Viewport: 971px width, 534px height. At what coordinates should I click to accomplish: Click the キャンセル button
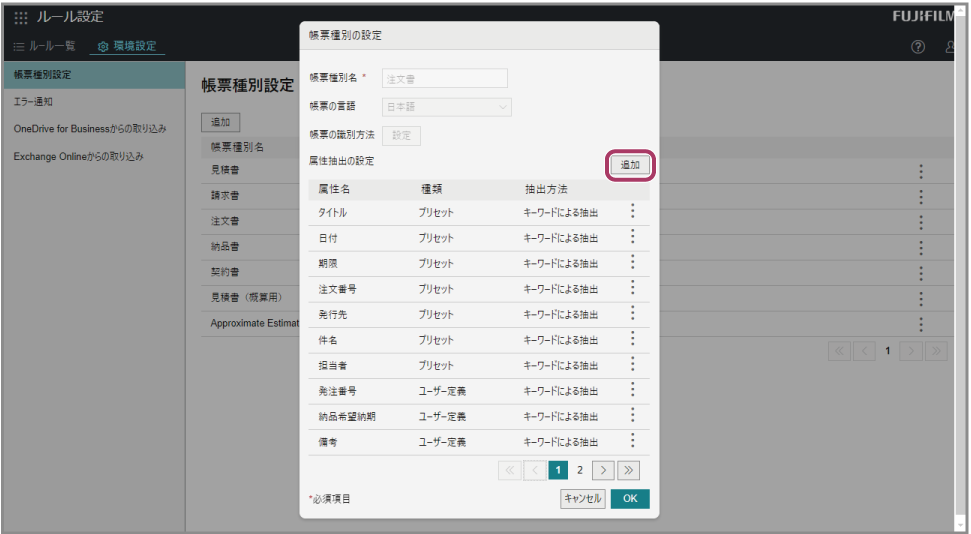pos(583,499)
